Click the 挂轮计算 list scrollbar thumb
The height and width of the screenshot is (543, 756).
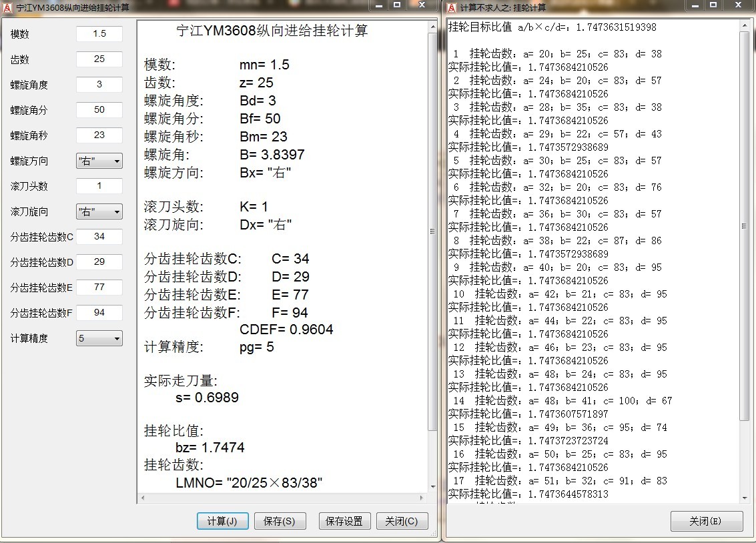[x=744, y=225]
